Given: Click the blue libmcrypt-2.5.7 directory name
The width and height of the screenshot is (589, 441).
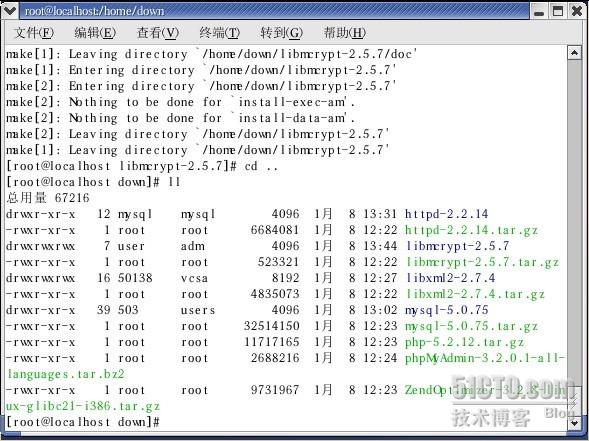Looking at the screenshot, I should [458, 246].
